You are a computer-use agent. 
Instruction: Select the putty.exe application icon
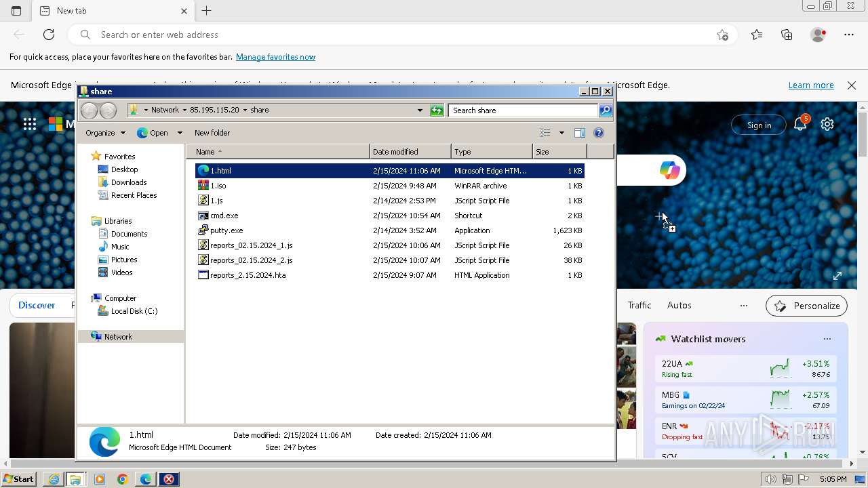[203, 230]
